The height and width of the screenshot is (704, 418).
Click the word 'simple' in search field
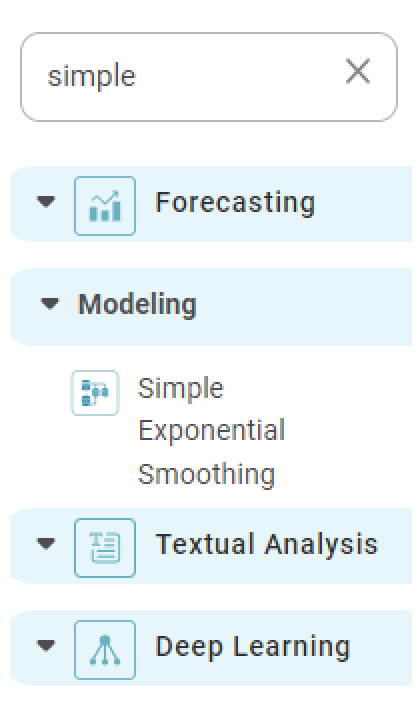pyautogui.click(x=92, y=77)
